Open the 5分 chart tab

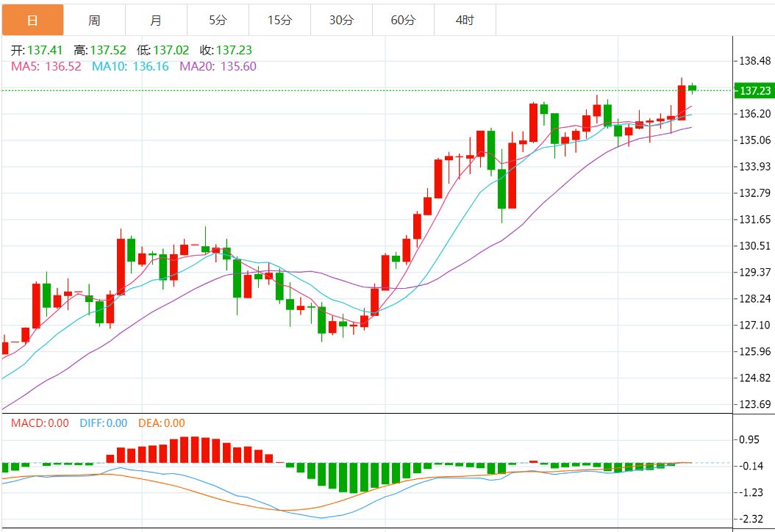[218, 21]
